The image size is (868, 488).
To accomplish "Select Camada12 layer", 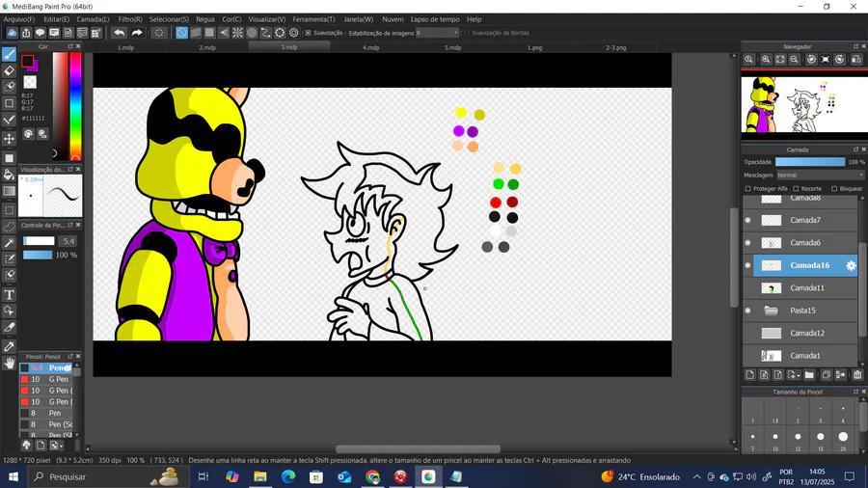I will click(x=801, y=333).
